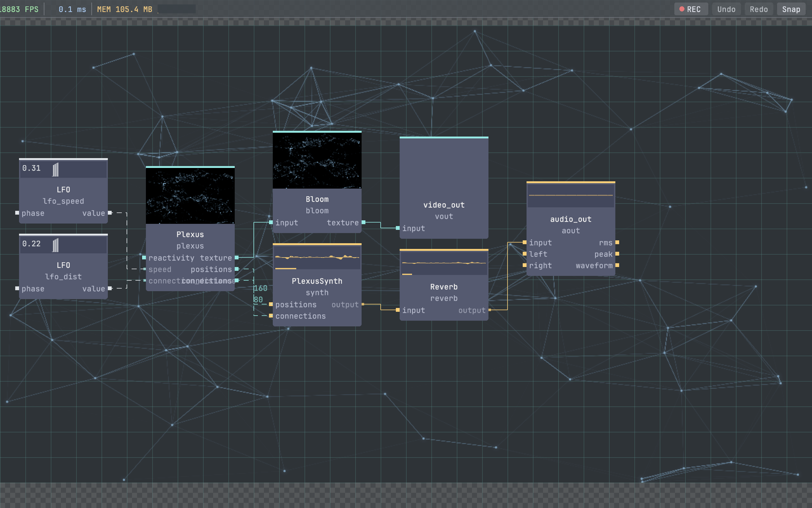
Task: Click the video_out input port
Action: click(398, 228)
